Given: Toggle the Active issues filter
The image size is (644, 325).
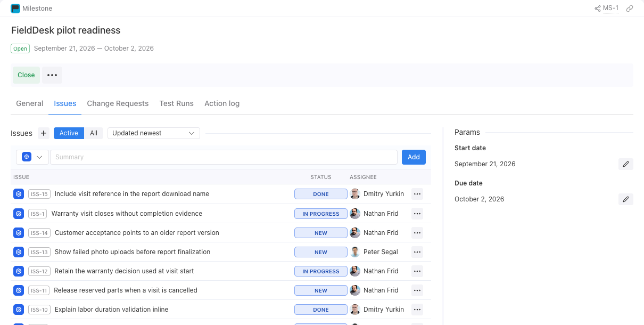Looking at the screenshot, I should [69, 133].
